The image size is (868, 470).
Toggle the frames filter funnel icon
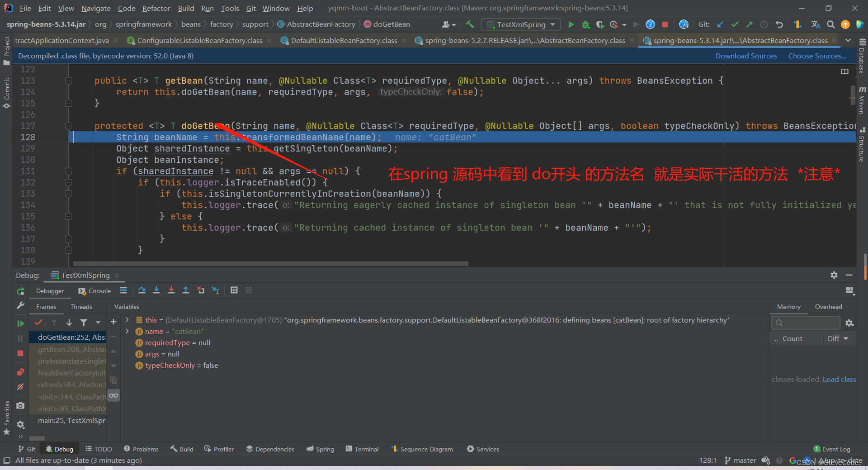click(x=84, y=323)
